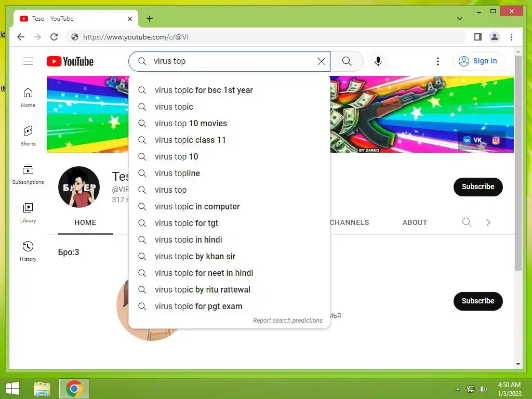Go back in the Chrome browser
This screenshot has width=532, height=399.
(21, 37)
